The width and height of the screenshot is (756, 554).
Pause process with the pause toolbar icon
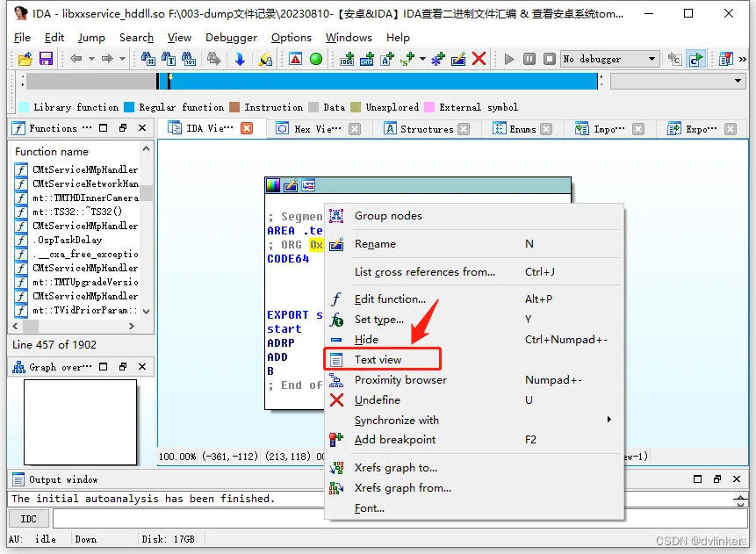(x=529, y=59)
